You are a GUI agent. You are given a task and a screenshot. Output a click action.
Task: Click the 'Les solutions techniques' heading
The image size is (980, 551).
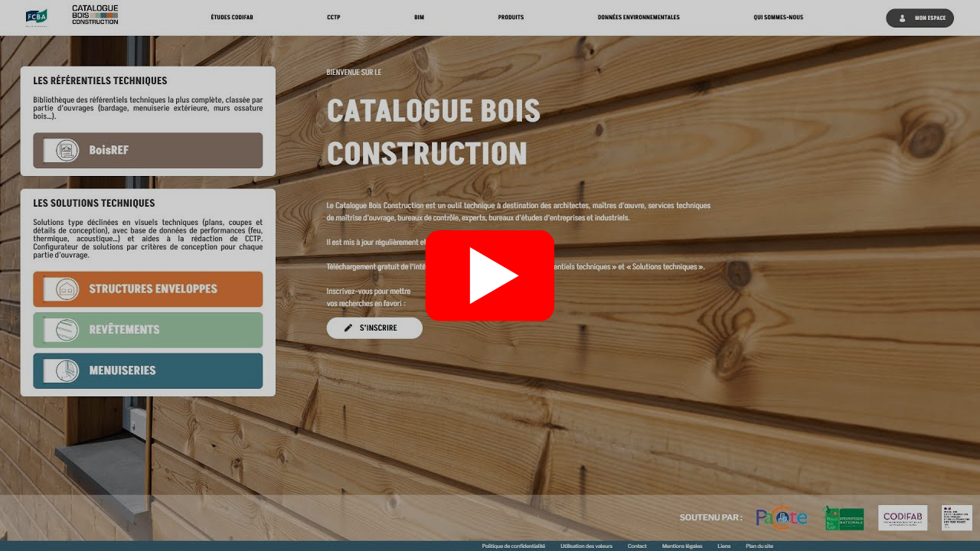point(94,203)
